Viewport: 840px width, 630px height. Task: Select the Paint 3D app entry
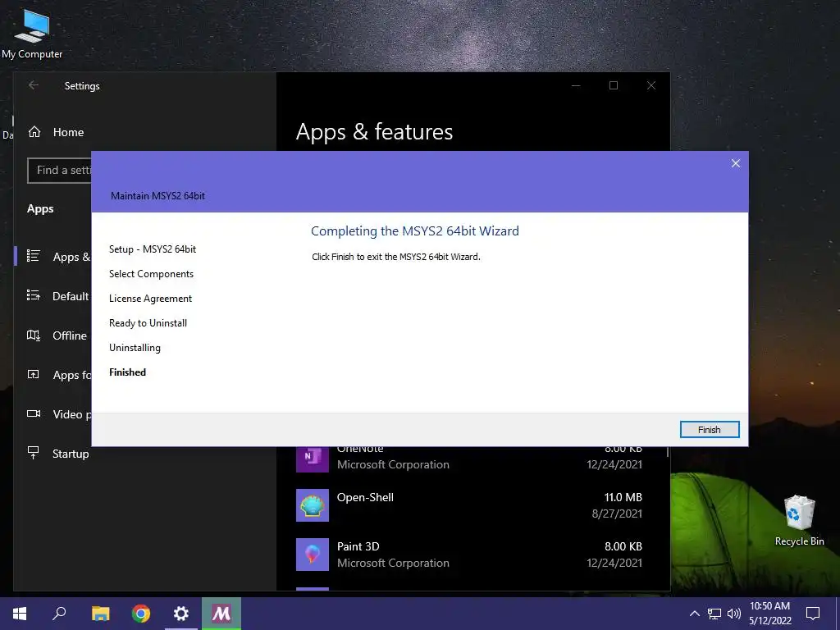469,555
